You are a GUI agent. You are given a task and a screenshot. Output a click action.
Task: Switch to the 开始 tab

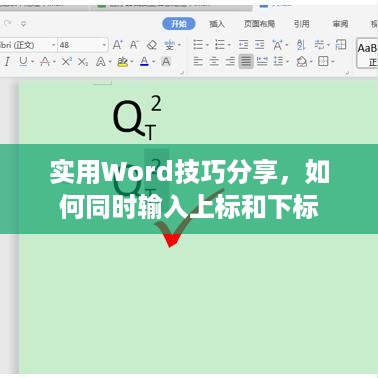pos(179,24)
